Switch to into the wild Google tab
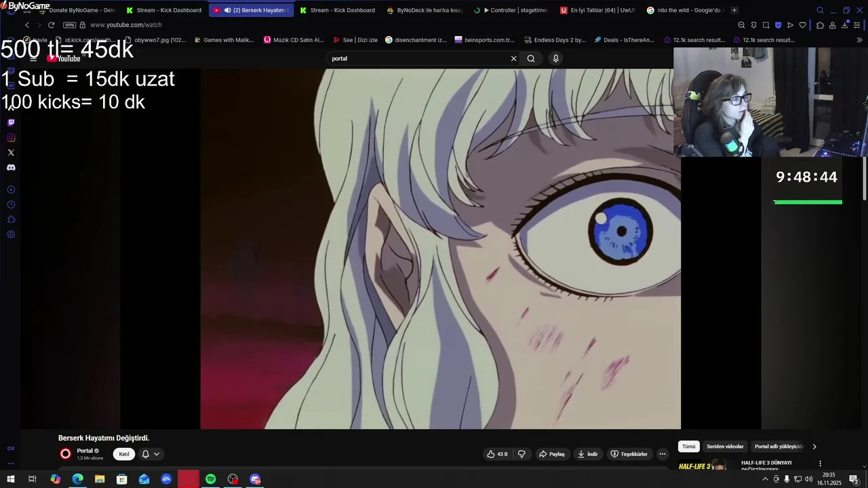Image resolution: width=868 pixels, height=488 pixels. (x=684, y=10)
